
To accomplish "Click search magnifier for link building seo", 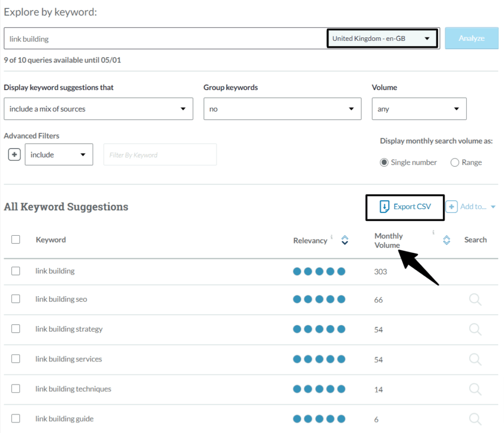I will [475, 300].
